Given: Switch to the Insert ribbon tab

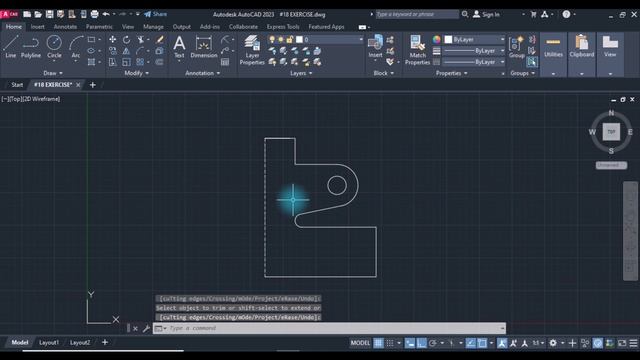Looking at the screenshot, I should pyautogui.click(x=38, y=27).
